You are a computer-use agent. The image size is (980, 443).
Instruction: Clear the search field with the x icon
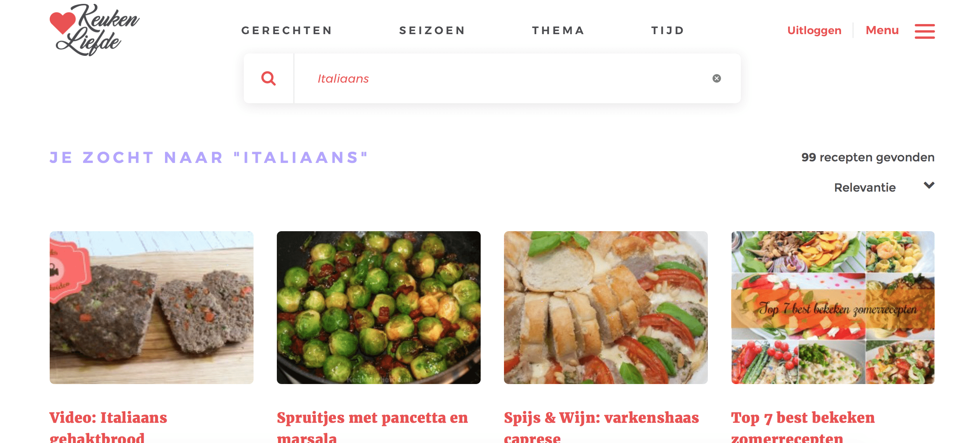717,78
